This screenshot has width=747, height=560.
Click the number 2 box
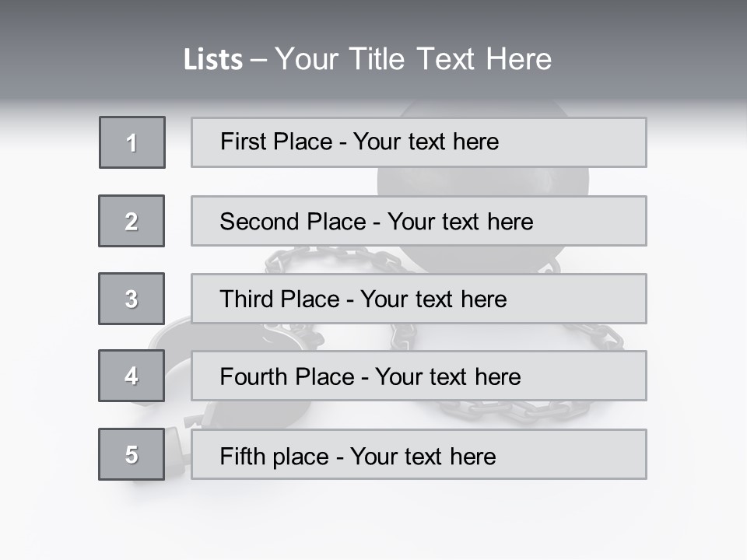coord(132,222)
